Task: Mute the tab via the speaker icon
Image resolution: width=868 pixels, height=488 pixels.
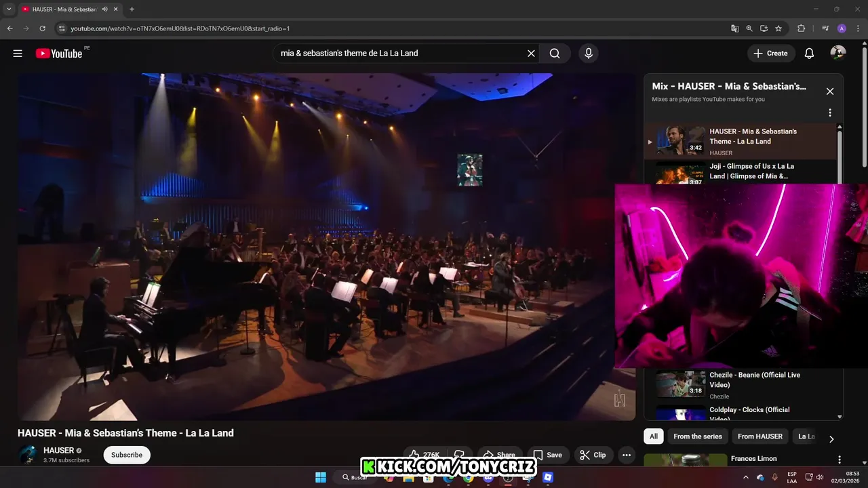Action: [x=105, y=9]
